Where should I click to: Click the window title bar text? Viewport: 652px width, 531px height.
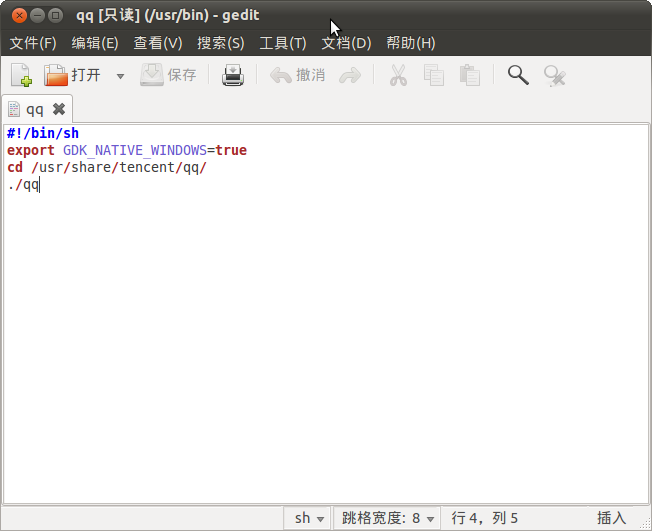coord(168,15)
